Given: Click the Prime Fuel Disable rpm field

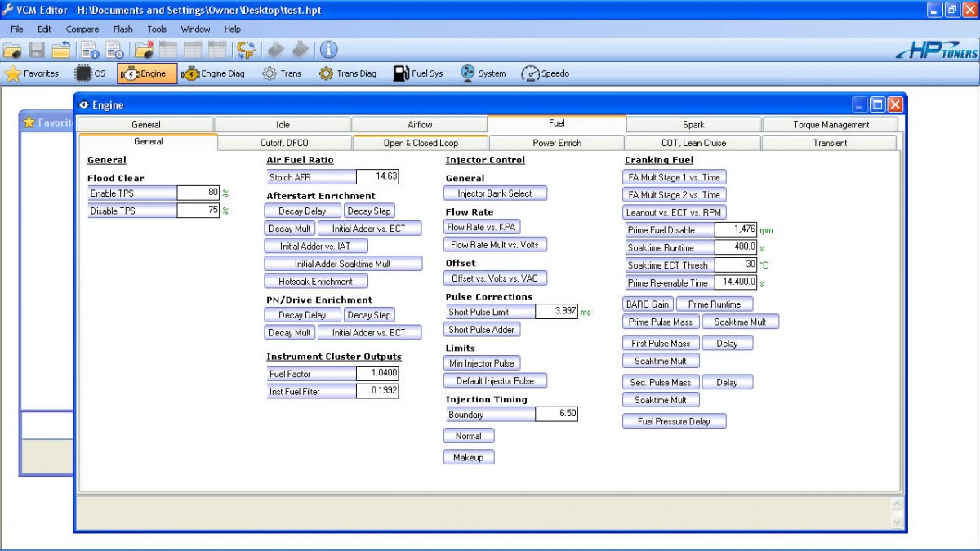Looking at the screenshot, I should [x=736, y=230].
